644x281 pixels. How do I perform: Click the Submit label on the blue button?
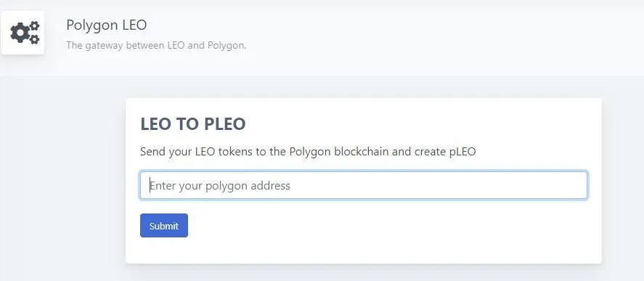pyautogui.click(x=164, y=226)
